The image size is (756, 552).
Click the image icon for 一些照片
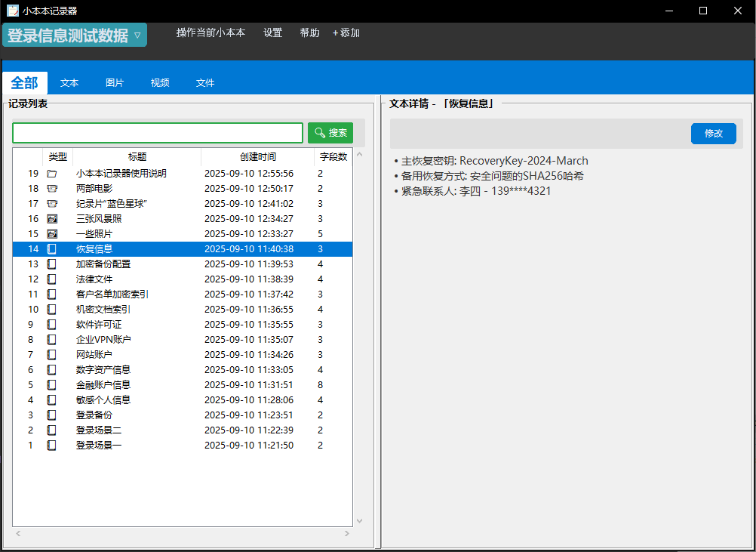52,234
